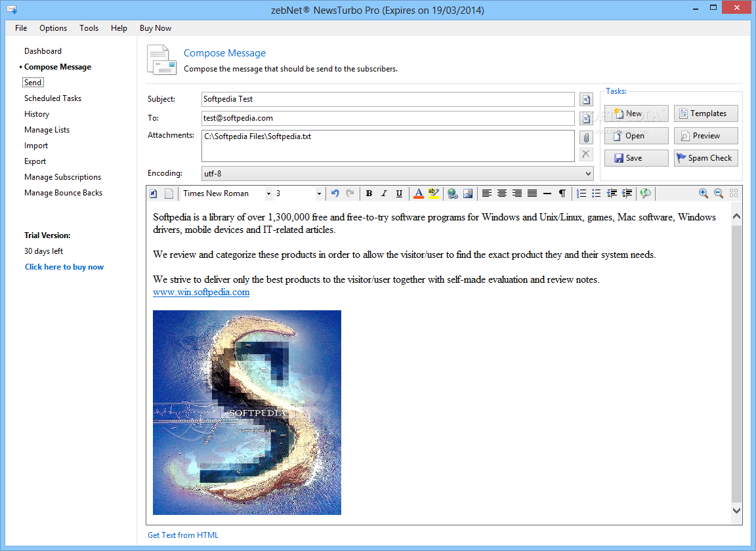Open the Help menu

[x=119, y=28]
